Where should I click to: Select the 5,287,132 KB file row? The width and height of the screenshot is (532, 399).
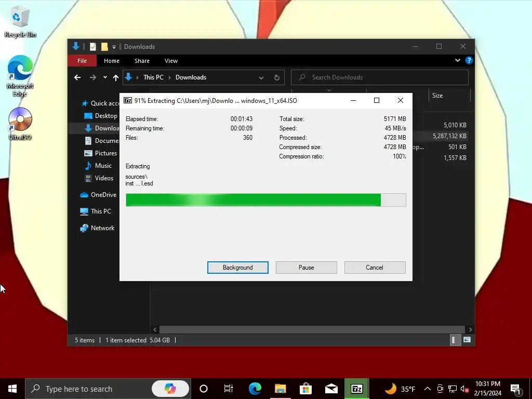tap(449, 136)
